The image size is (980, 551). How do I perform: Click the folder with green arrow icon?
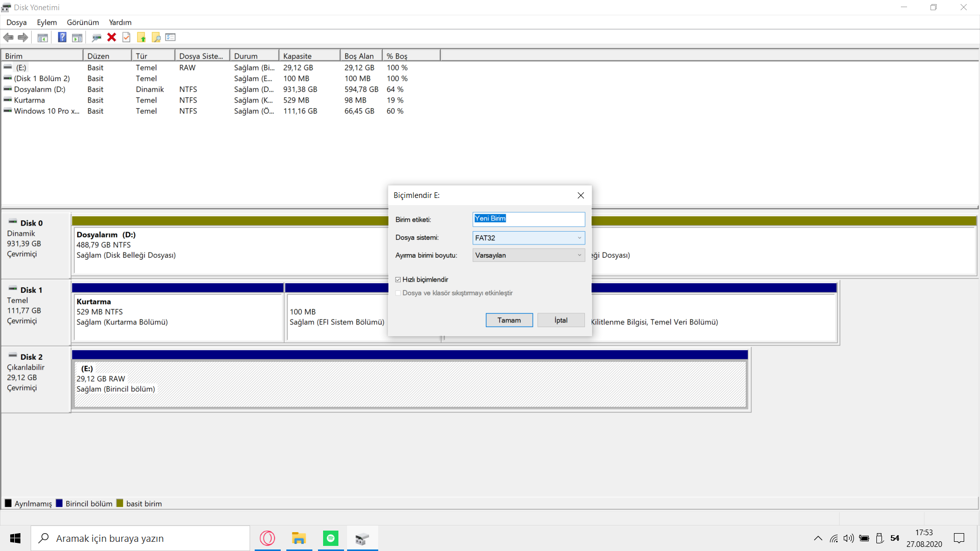pos(141,37)
